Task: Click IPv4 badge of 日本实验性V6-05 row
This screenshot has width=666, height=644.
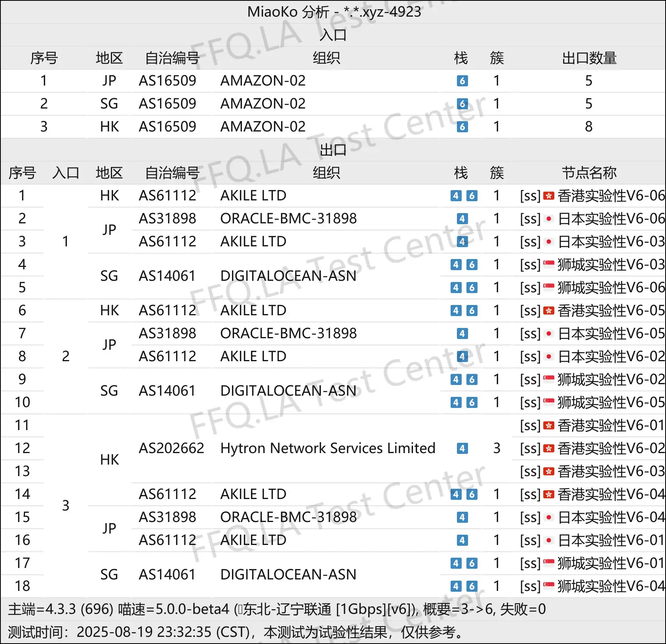Action: click(x=462, y=333)
